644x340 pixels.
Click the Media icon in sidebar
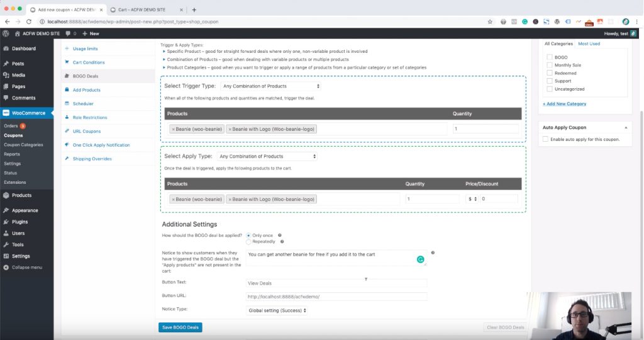click(x=6, y=75)
